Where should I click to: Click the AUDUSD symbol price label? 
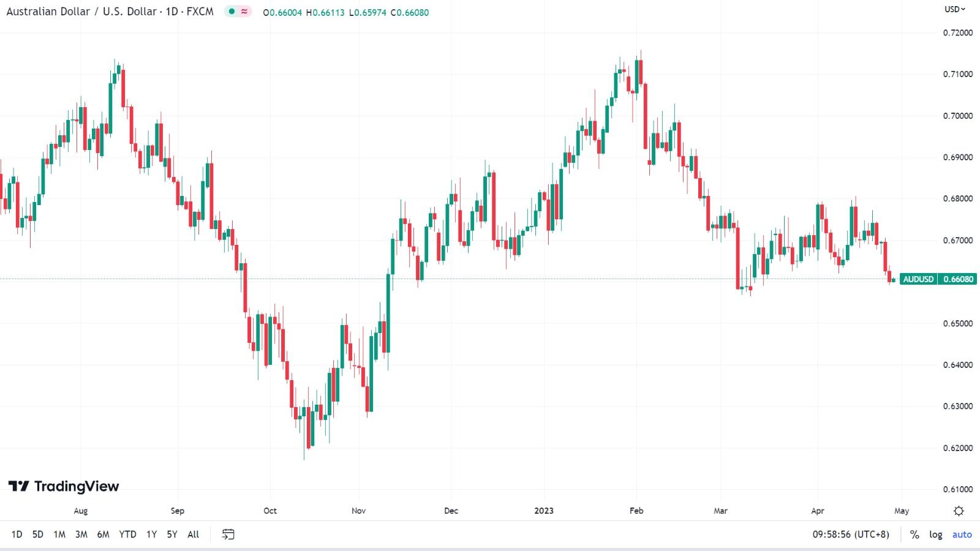coord(918,279)
